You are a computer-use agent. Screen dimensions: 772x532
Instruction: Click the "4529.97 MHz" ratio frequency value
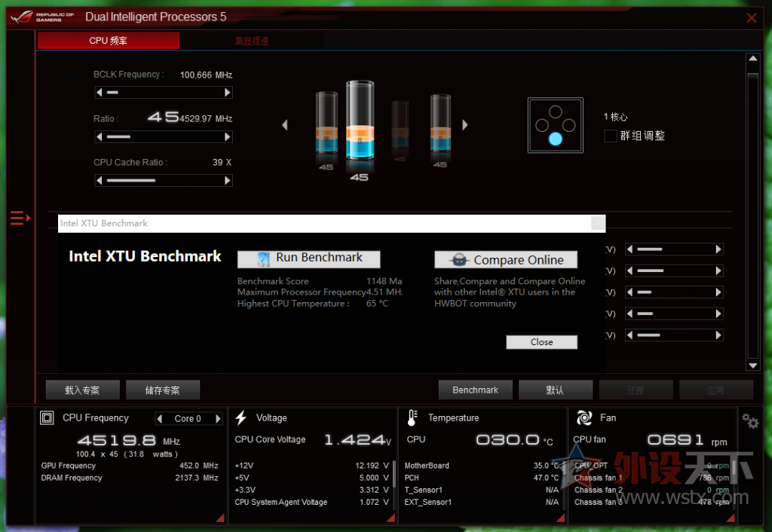tap(206, 118)
